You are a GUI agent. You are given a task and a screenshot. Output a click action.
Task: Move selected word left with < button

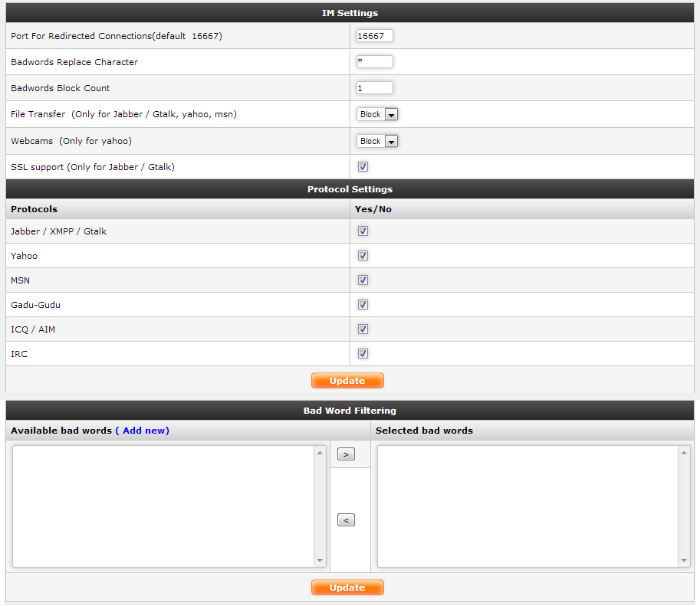346,520
